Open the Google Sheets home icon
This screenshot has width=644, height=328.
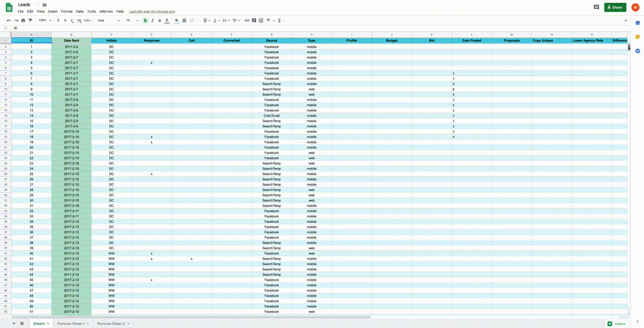[9, 8]
